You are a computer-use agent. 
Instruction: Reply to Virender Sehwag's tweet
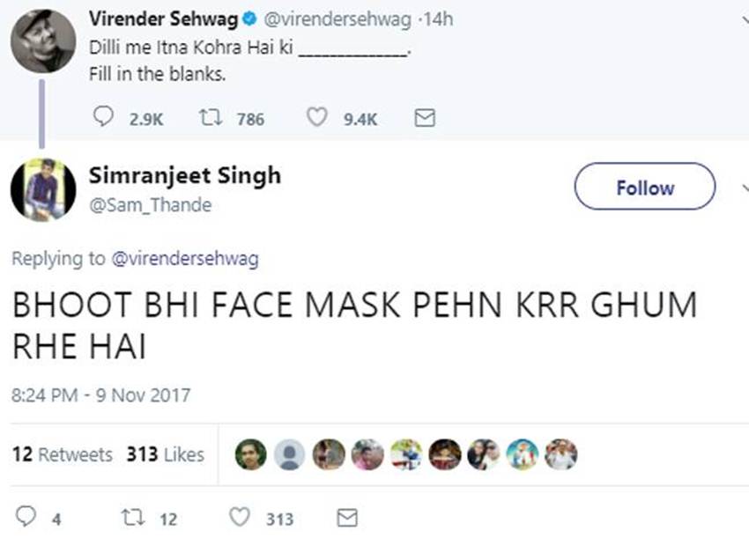point(104,117)
